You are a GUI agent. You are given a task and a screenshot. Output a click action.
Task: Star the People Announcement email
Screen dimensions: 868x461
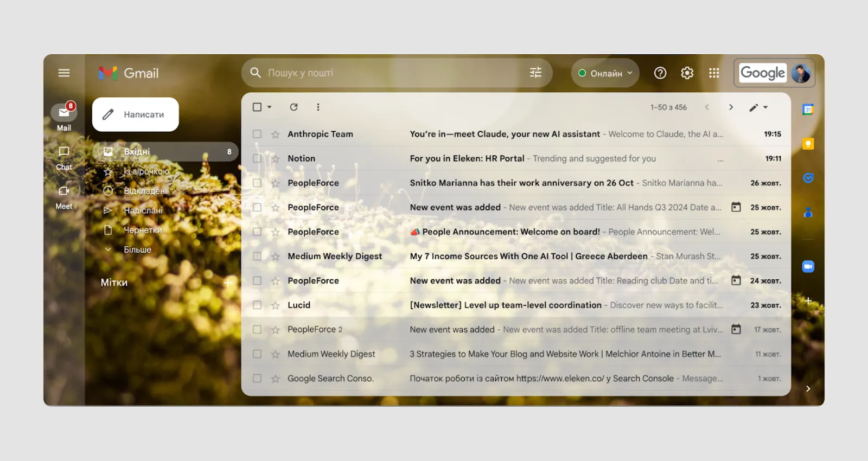point(276,232)
